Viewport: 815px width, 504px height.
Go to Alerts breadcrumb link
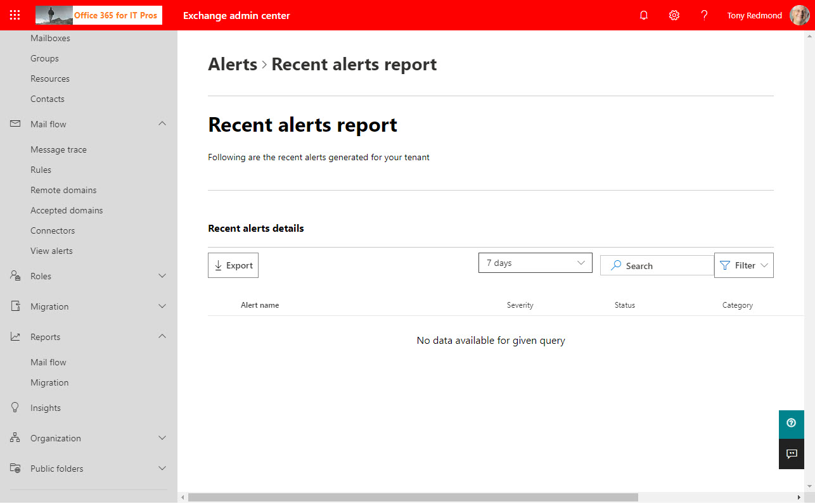233,65
